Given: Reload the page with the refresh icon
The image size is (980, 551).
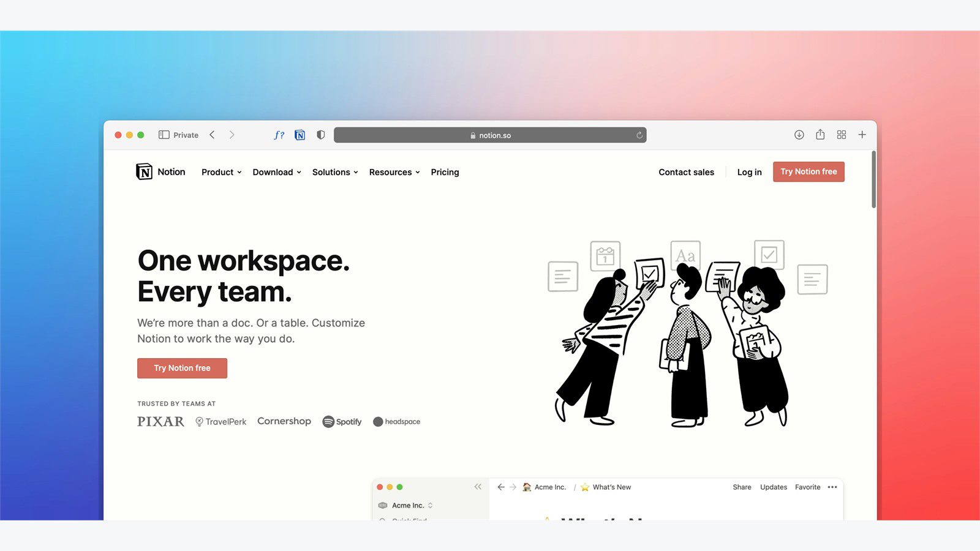Looking at the screenshot, I should click(x=639, y=135).
